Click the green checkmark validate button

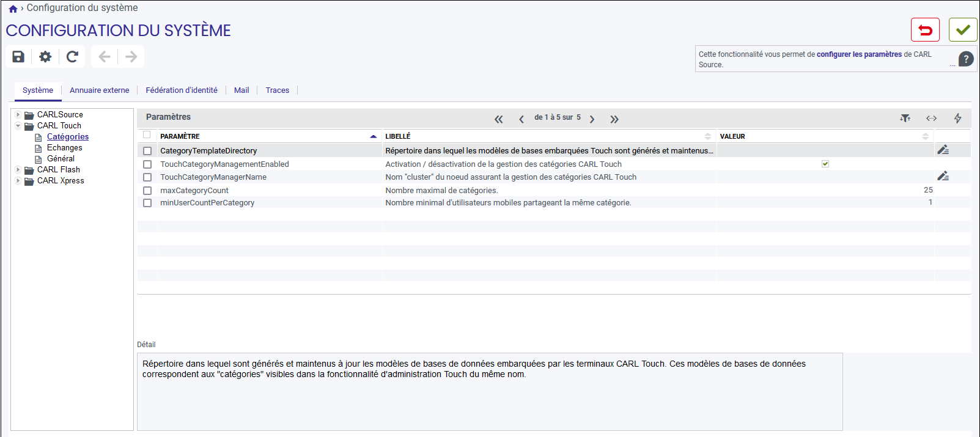point(963,30)
